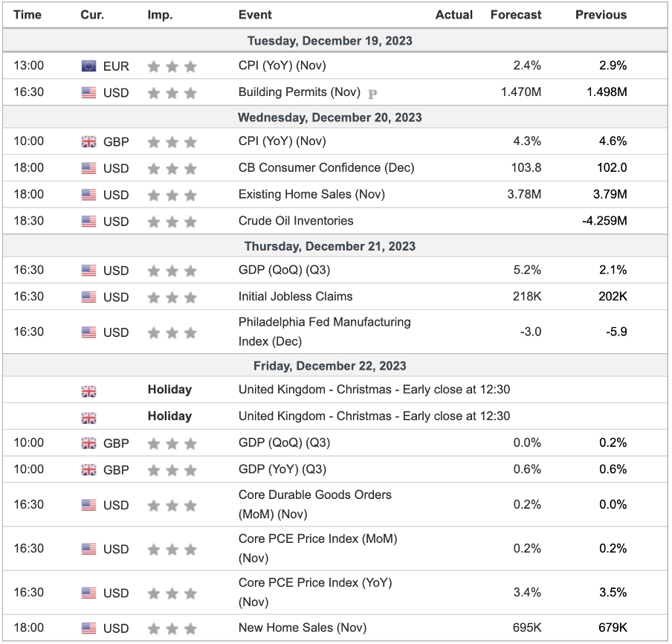This screenshot has height=644, width=672.
Task: Open the Initial Jobless Claims event
Action: point(295,296)
